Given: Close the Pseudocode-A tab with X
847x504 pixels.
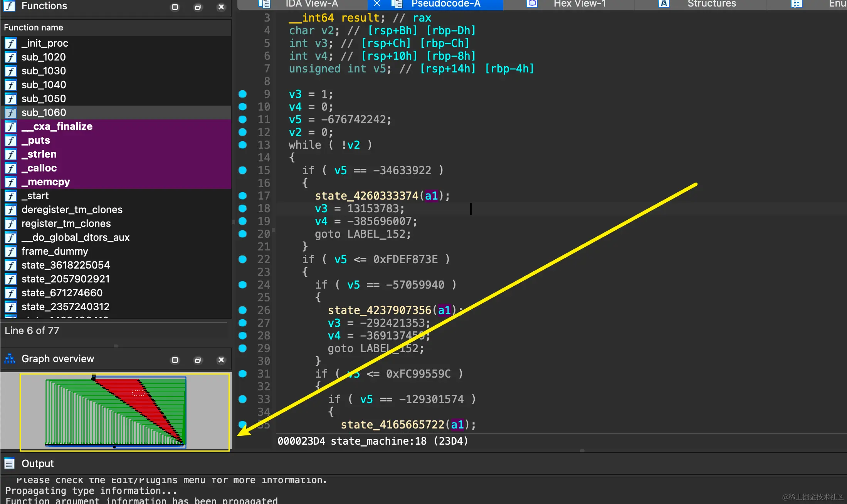Looking at the screenshot, I should (x=377, y=4).
